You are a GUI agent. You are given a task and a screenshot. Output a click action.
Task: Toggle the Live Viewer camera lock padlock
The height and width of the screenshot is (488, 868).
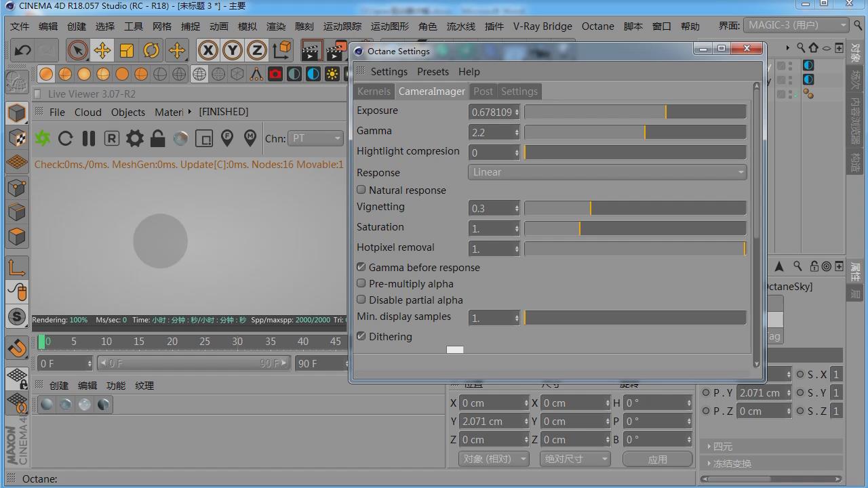tap(158, 138)
